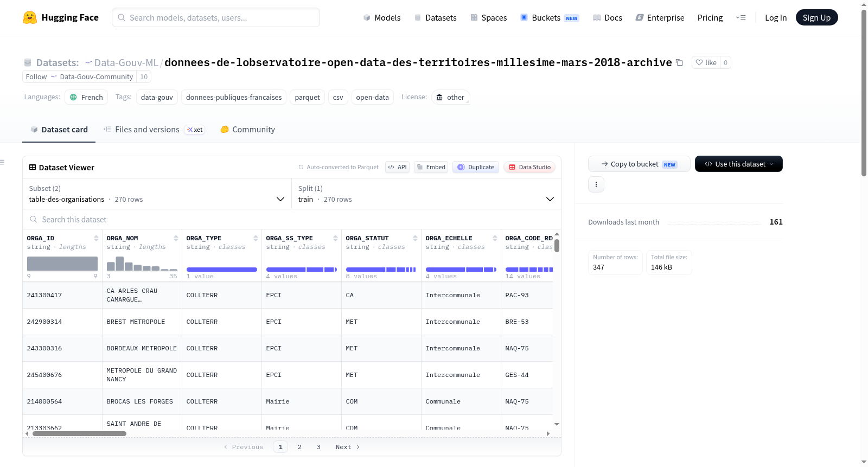Open the Models menu item

pyautogui.click(x=382, y=17)
